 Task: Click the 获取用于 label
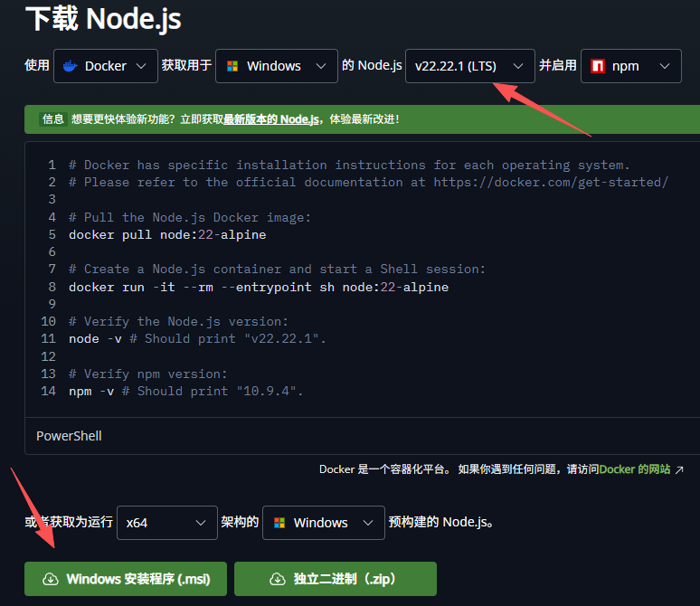pyautogui.click(x=186, y=65)
